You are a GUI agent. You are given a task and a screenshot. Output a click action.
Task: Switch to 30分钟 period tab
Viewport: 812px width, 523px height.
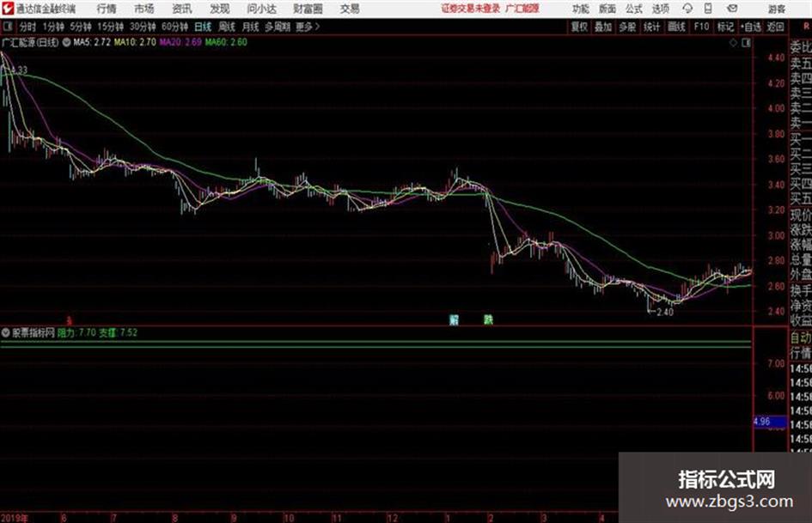(143, 27)
